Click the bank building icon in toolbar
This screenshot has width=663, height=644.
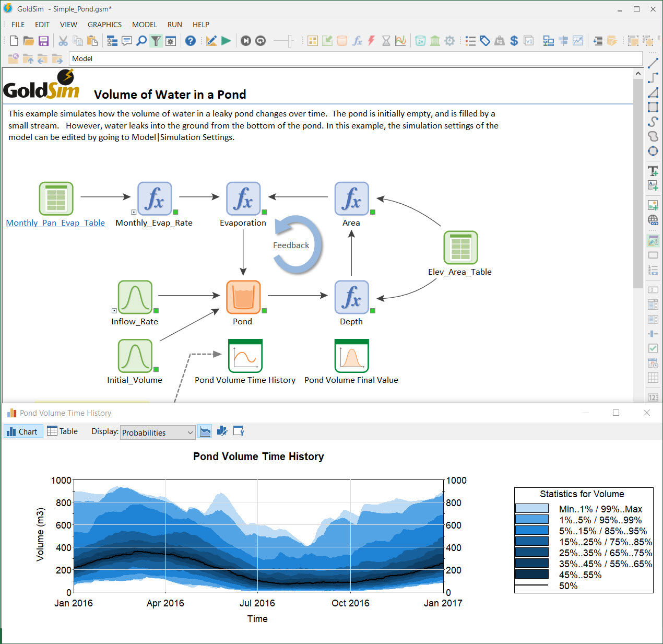pyautogui.click(x=435, y=41)
